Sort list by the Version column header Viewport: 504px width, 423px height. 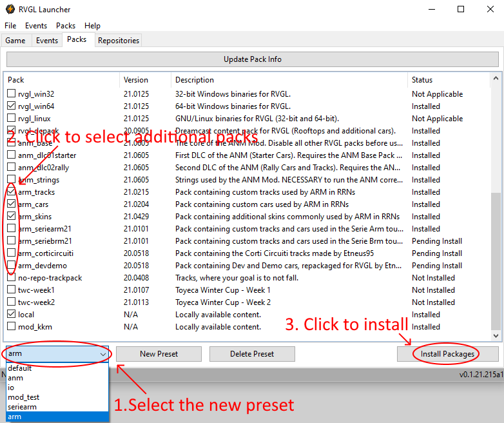pos(145,80)
